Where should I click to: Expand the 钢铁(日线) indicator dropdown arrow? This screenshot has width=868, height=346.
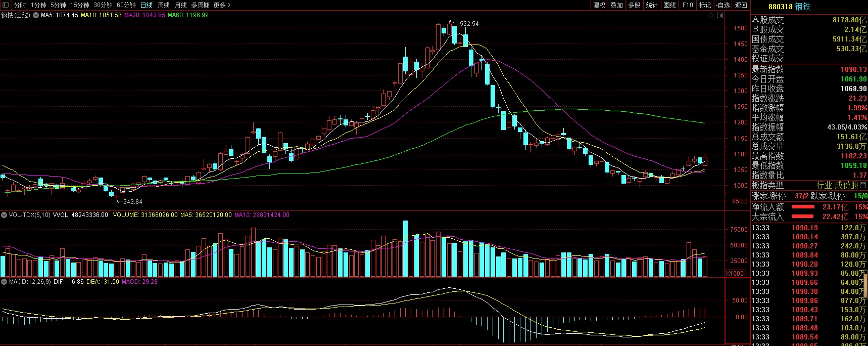36,16
